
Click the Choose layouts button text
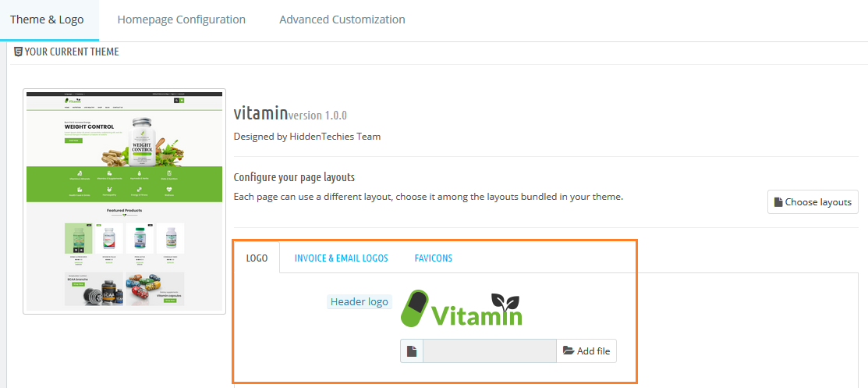818,202
